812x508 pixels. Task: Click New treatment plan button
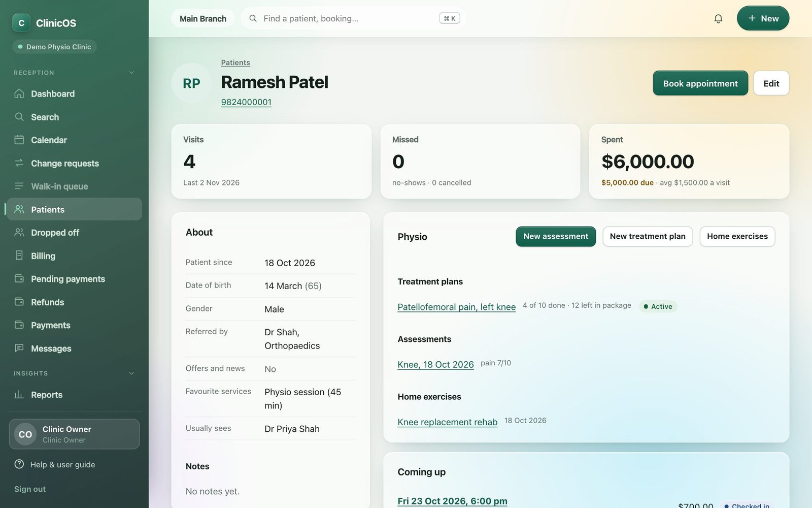(648, 236)
